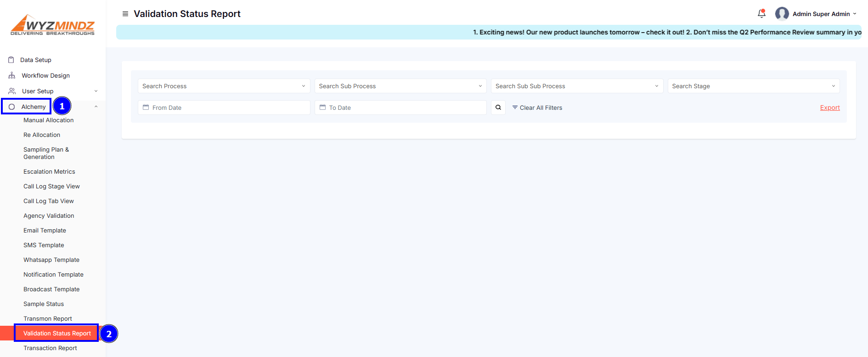
Task: Collapse the Alchemy menu chevron
Action: click(x=96, y=107)
